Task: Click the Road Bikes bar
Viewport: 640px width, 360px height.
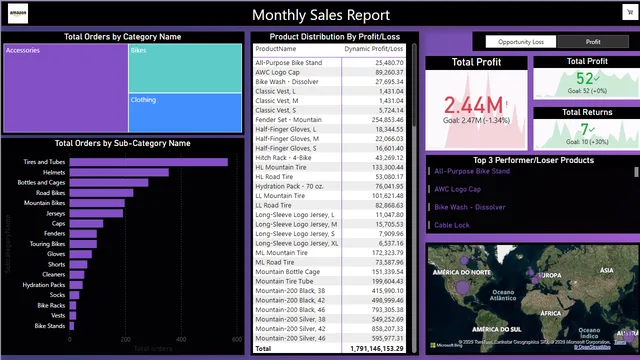Action: point(101,193)
